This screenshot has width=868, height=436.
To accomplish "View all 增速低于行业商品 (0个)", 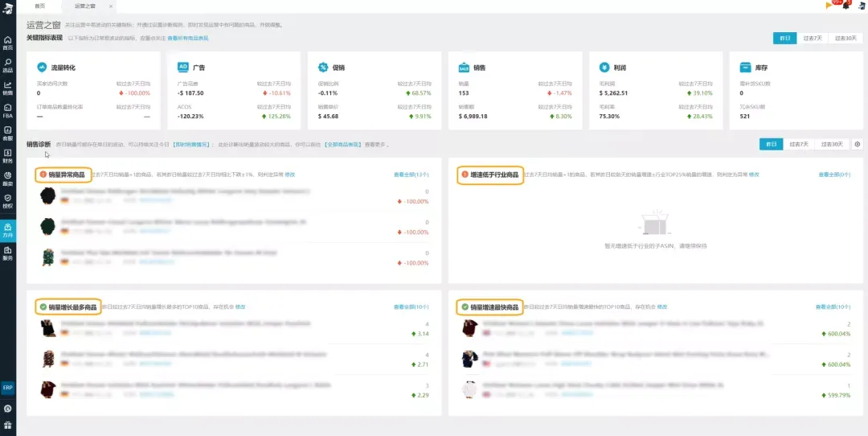I will [x=834, y=175].
